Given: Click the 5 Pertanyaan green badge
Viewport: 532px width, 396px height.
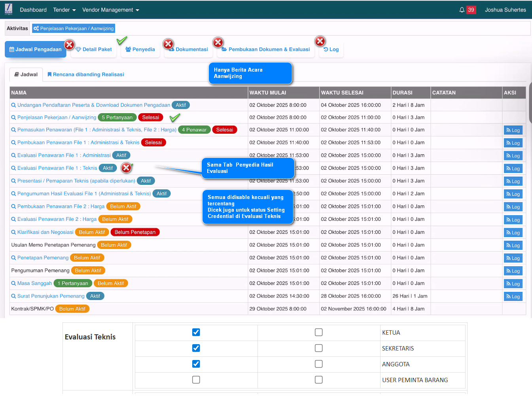Looking at the screenshot, I should point(117,117).
